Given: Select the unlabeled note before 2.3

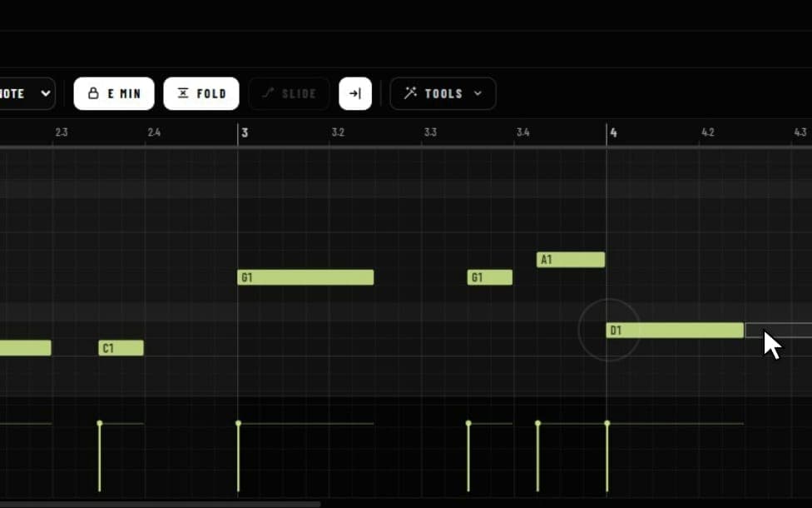Looking at the screenshot, I should pyautogui.click(x=25, y=348).
